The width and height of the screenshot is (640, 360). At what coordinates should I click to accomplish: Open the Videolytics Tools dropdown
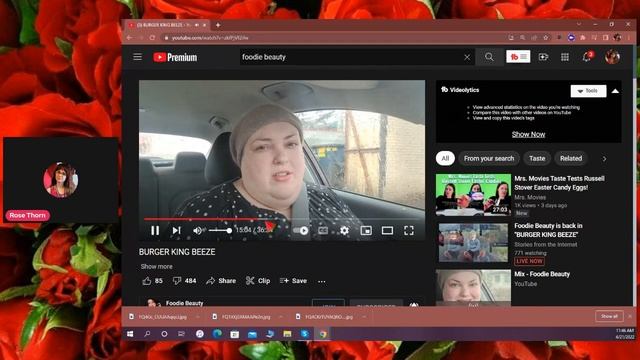point(588,91)
